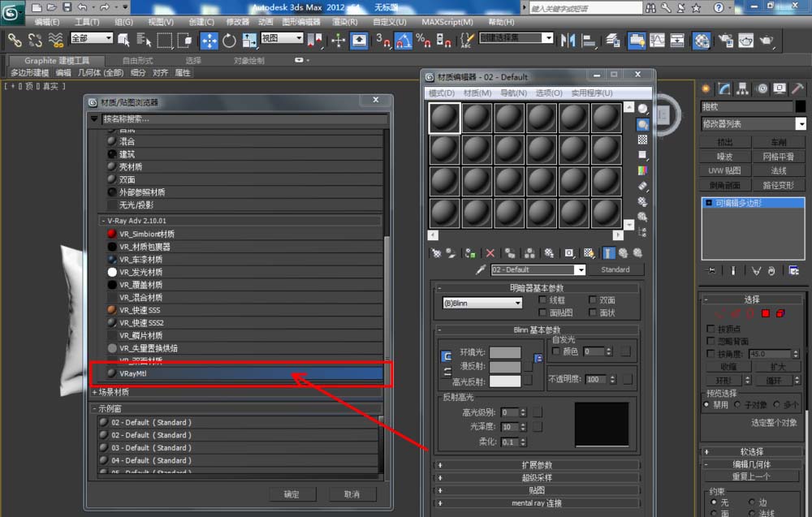Enable the 面状 faceted checkbox

click(593, 312)
